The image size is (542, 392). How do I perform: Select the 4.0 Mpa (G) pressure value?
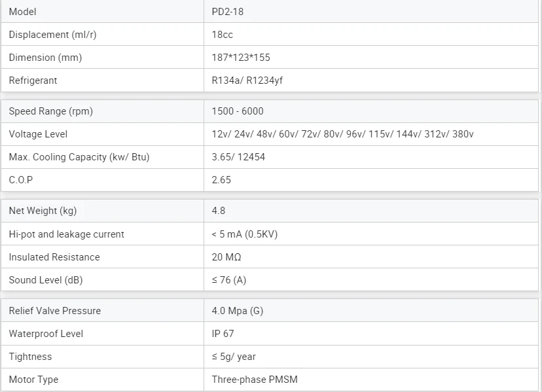coord(238,311)
